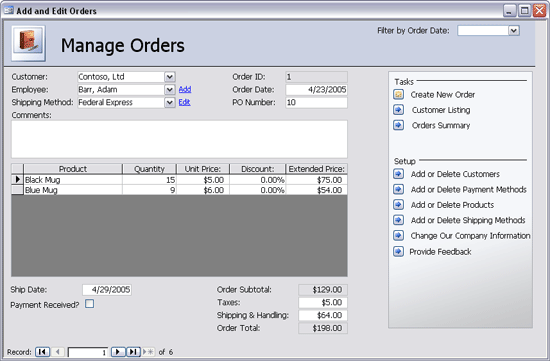
Task: Go to the next record
Action: (x=118, y=352)
